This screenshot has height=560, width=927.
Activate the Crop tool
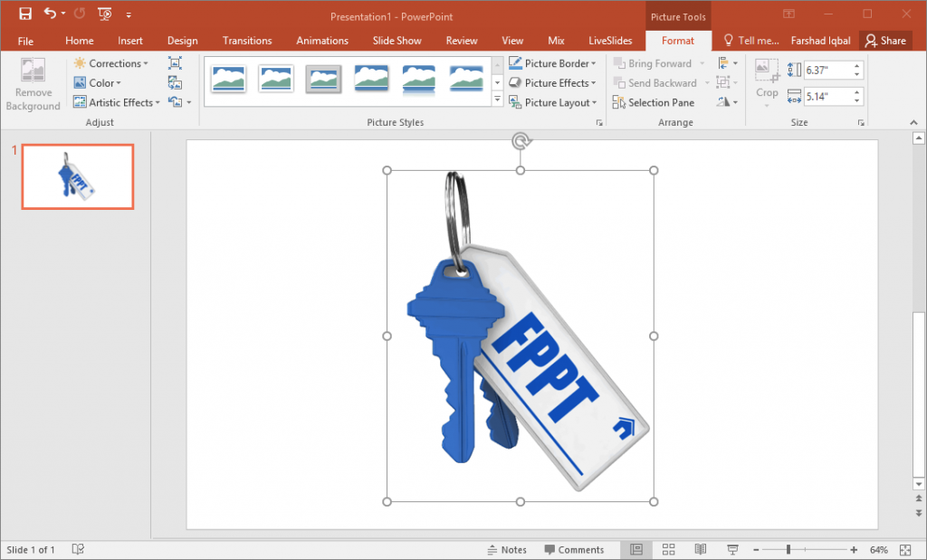[767, 81]
